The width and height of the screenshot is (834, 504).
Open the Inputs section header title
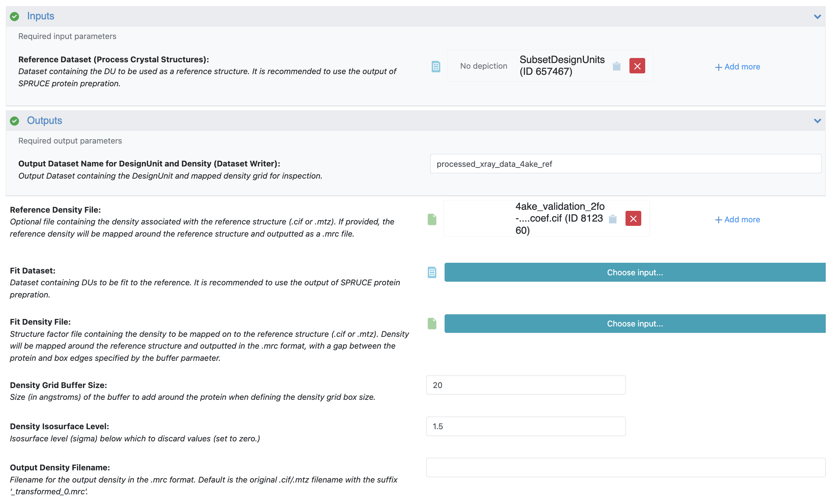40,16
